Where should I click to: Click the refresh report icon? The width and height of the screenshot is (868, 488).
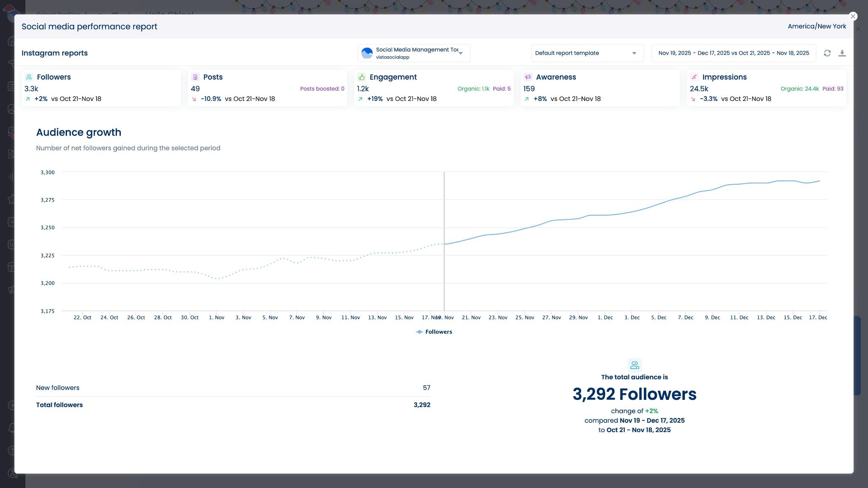827,53
